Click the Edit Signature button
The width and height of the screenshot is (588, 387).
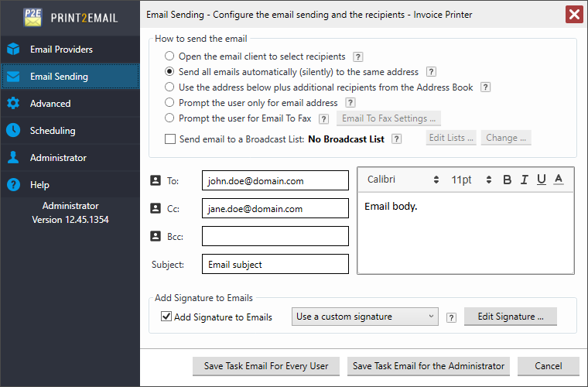pyautogui.click(x=510, y=317)
